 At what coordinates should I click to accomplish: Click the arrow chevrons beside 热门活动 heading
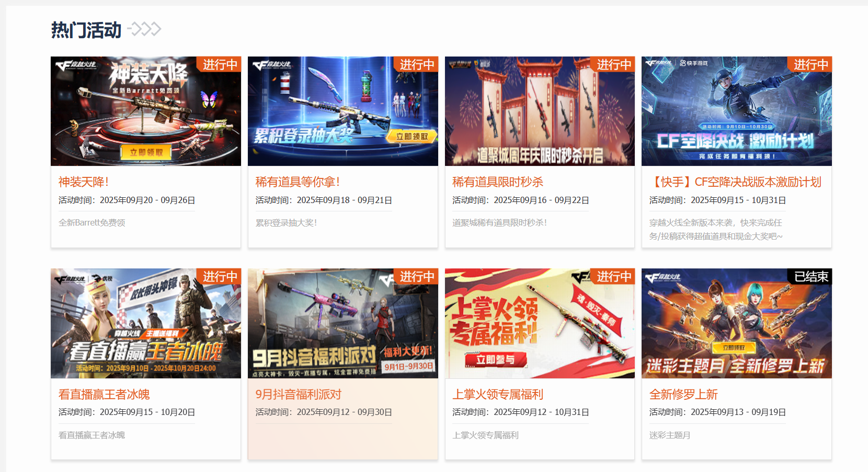pyautogui.click(x=144, y=30)
